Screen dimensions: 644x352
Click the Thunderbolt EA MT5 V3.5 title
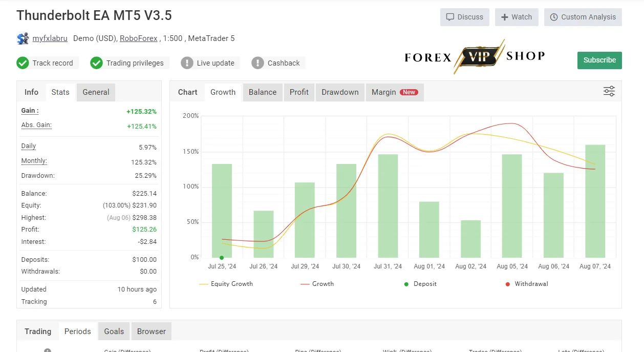(94, 15)
